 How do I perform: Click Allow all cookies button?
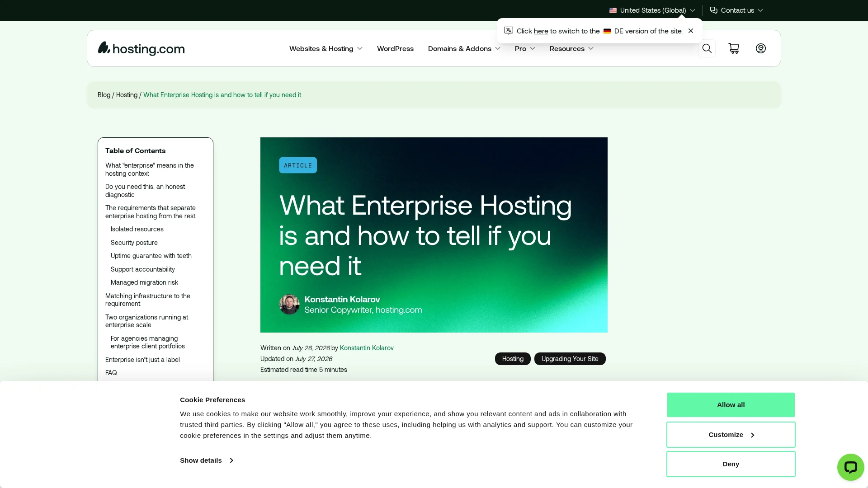(731, 405)
